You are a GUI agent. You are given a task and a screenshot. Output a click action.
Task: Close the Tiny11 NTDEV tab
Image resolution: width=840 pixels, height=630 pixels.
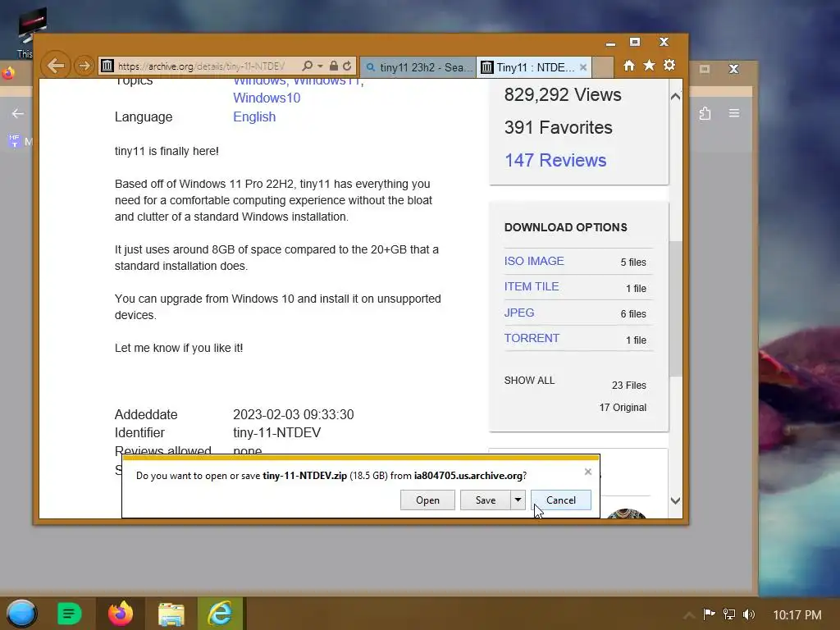coord(583,67)
